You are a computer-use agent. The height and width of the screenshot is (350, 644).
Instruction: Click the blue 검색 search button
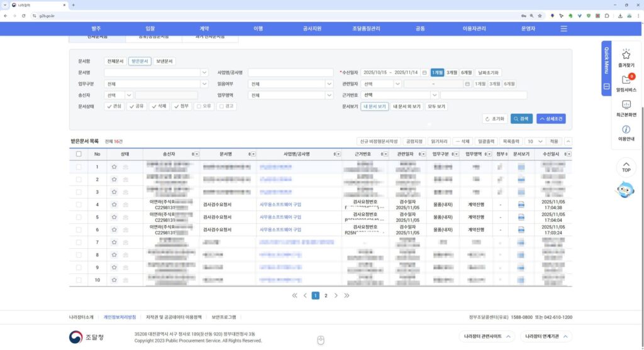(521, 118)
